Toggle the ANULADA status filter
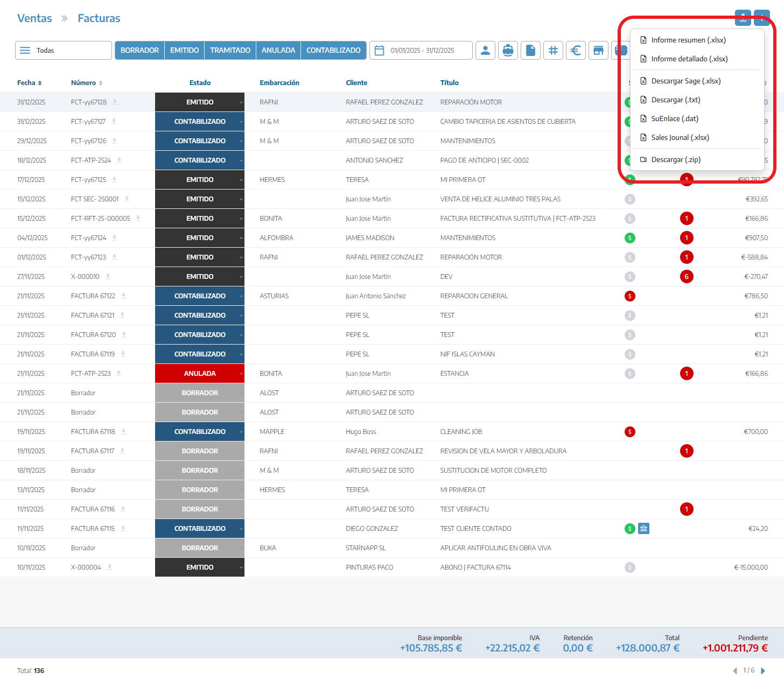The width and height of the screenshot is (784, 687). [278, 51]
